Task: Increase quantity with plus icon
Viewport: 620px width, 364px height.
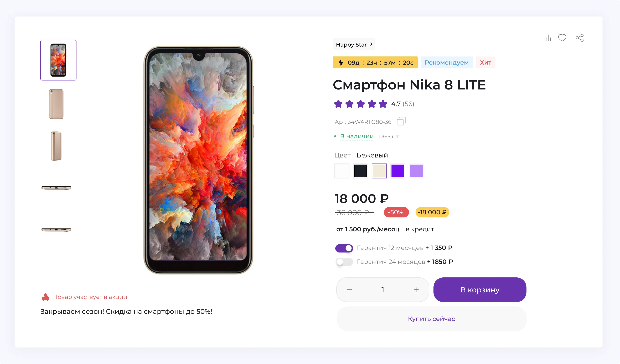Action: [x=416, y=290]
